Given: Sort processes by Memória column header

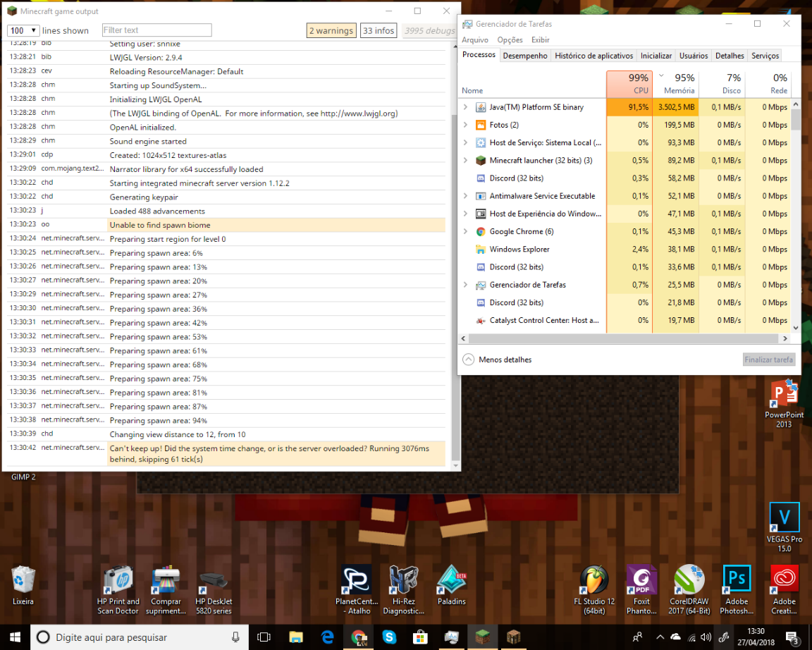Looking at the screenshot, I should 675,84.
